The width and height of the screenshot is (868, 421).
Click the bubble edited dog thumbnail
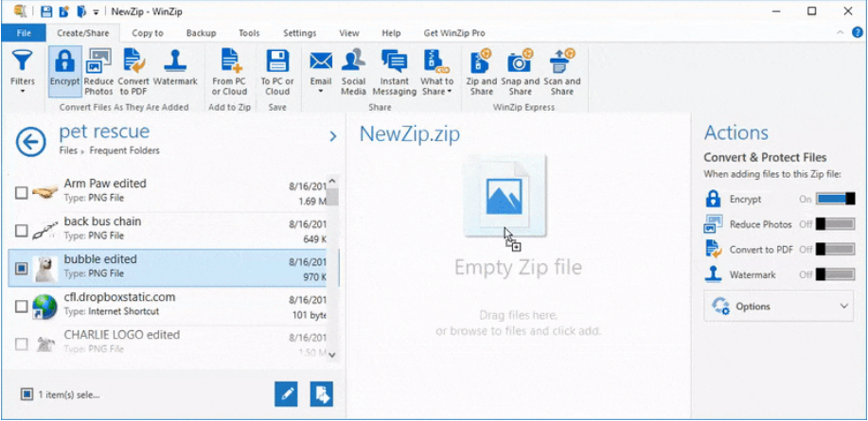(44, 269)
